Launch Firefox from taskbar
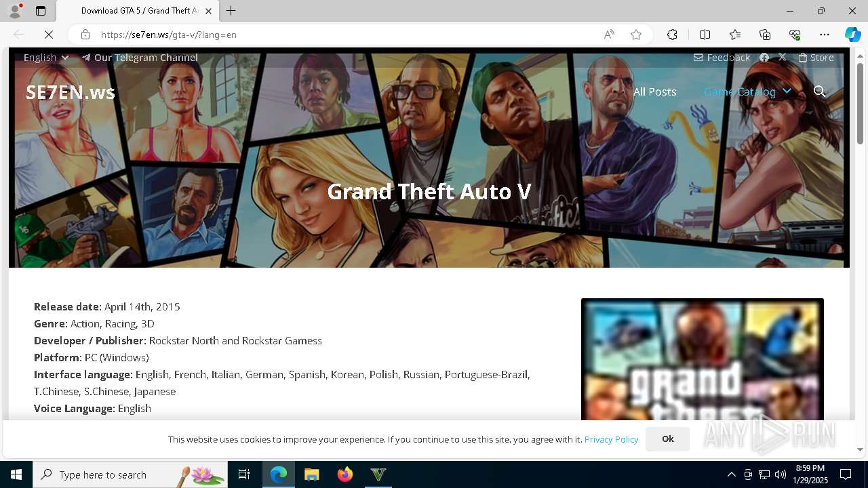The width and height of the screenshot is (868, 488). [x=345, y=474]
